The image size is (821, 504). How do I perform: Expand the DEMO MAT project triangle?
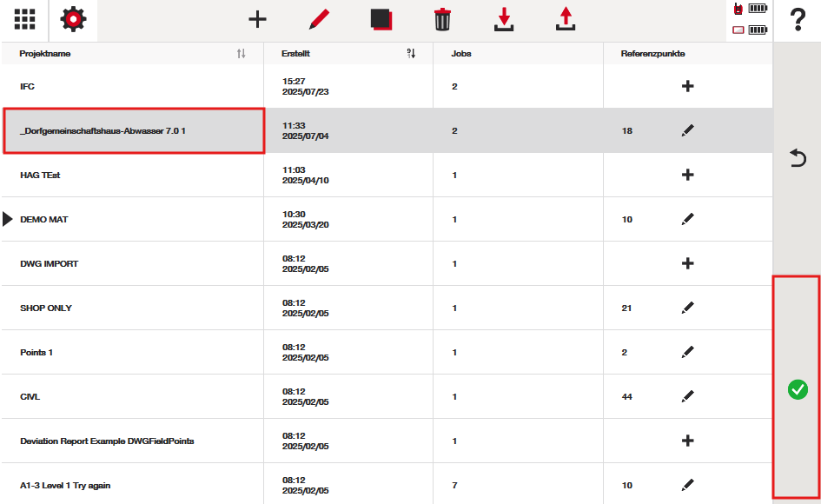tap(8, 220)
